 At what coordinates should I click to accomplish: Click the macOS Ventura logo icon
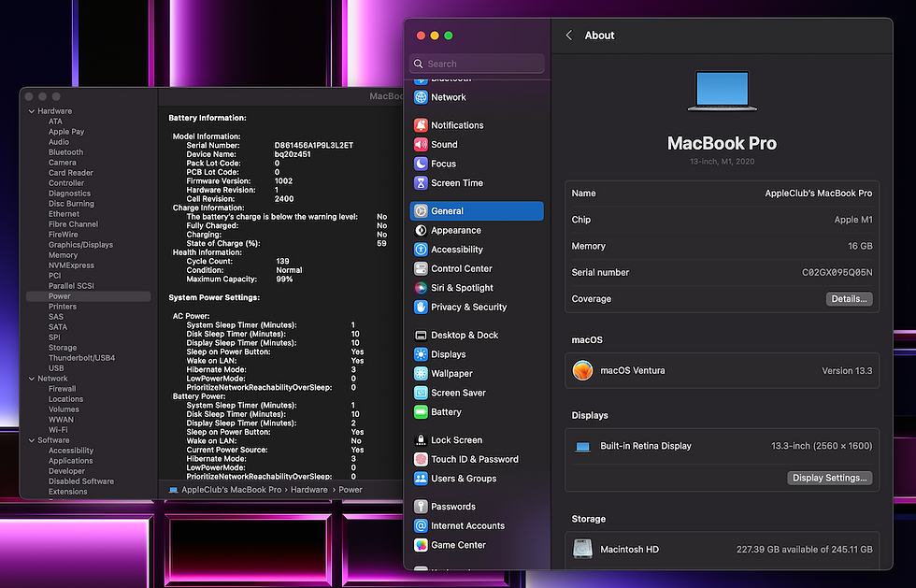(x=582, y=370)
